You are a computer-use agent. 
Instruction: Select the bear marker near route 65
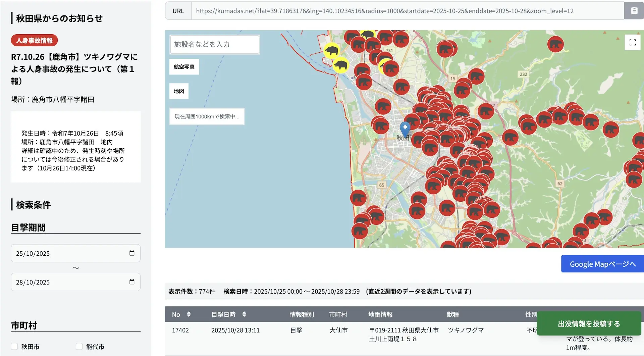point(359,198)
